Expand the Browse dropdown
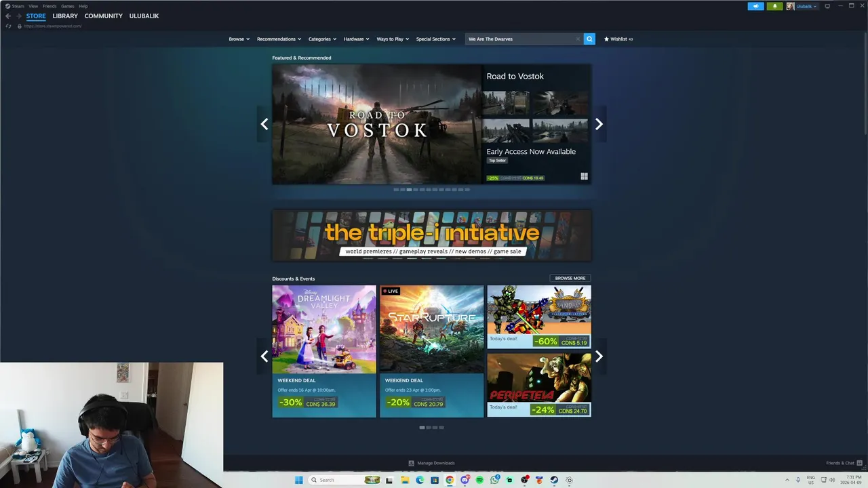 tap(239, 39)
